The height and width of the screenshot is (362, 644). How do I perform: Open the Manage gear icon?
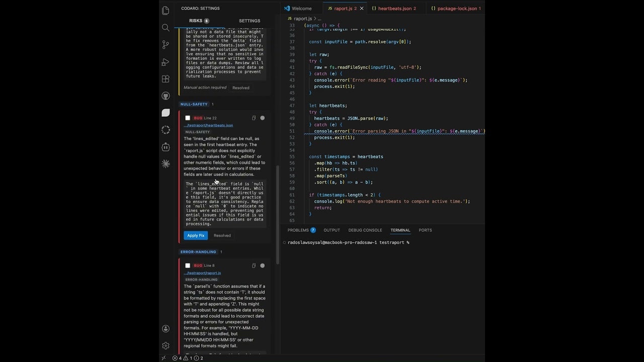coord(166,346)
